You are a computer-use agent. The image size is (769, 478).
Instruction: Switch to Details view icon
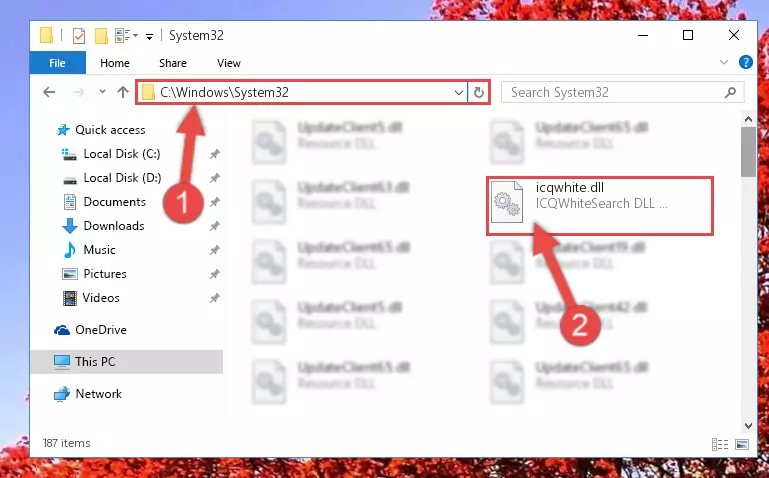[x=720, y=445]
